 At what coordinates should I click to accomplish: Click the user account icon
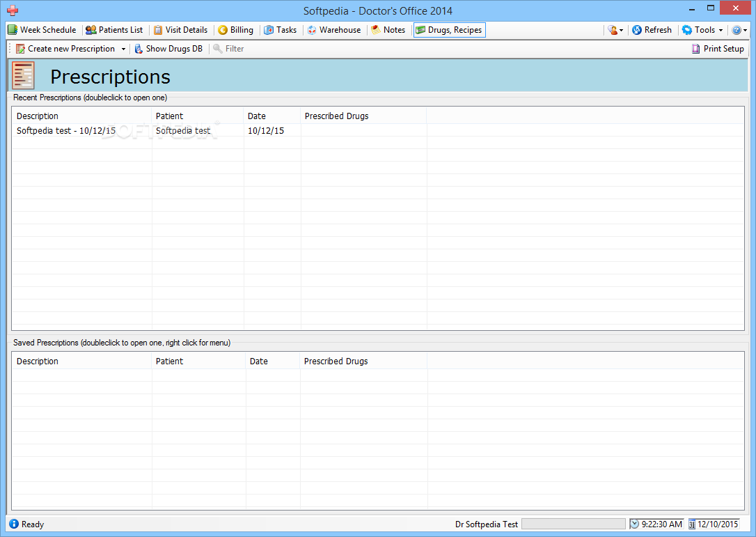click(x=613, y=30)
